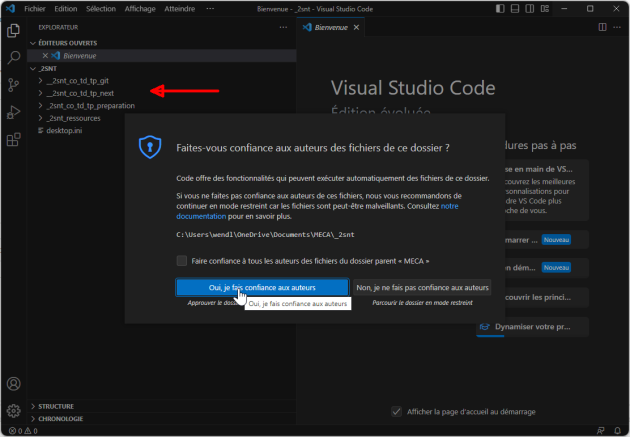This screenshot has height=437, width=630.
Task: Open the Manage gear menu
Action: [x=14, y=410]
